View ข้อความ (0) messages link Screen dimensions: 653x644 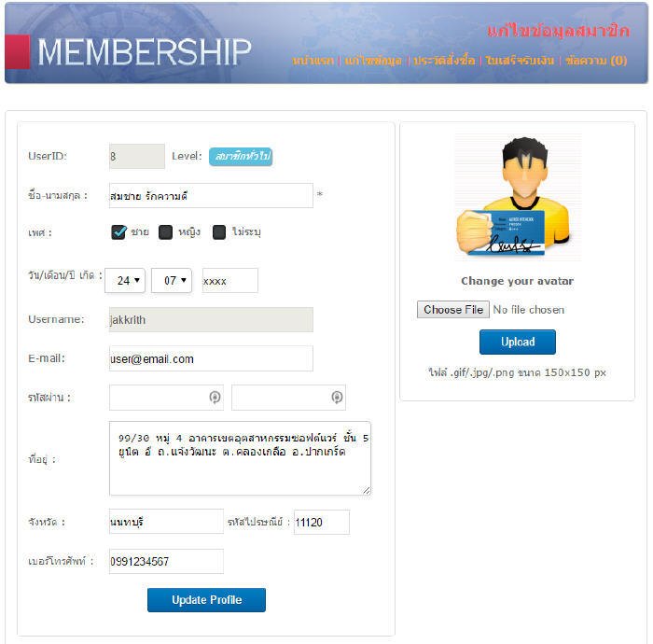[x=596, y=61]
